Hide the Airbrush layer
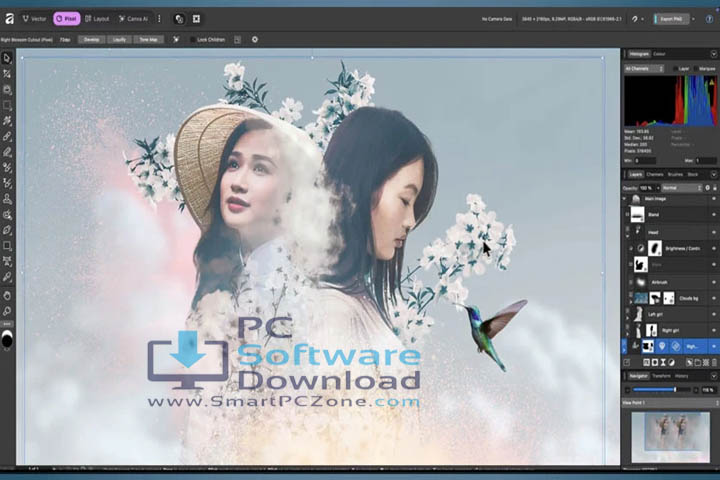720x480 pixels. click(x=714, y=282)
